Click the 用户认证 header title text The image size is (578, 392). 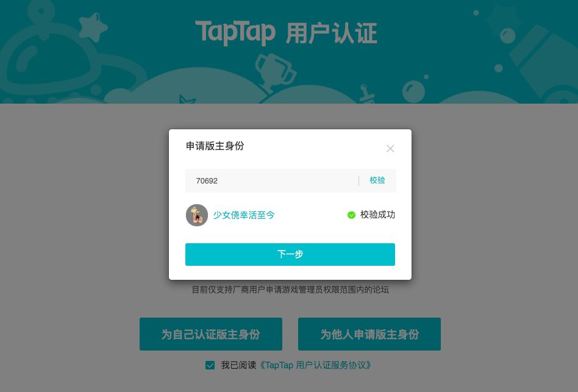pos(332,33)
